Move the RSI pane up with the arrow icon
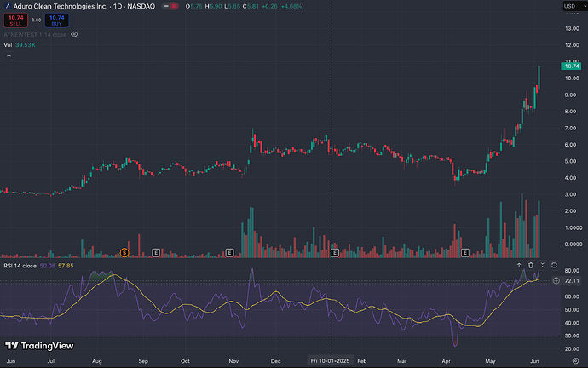 518,265
